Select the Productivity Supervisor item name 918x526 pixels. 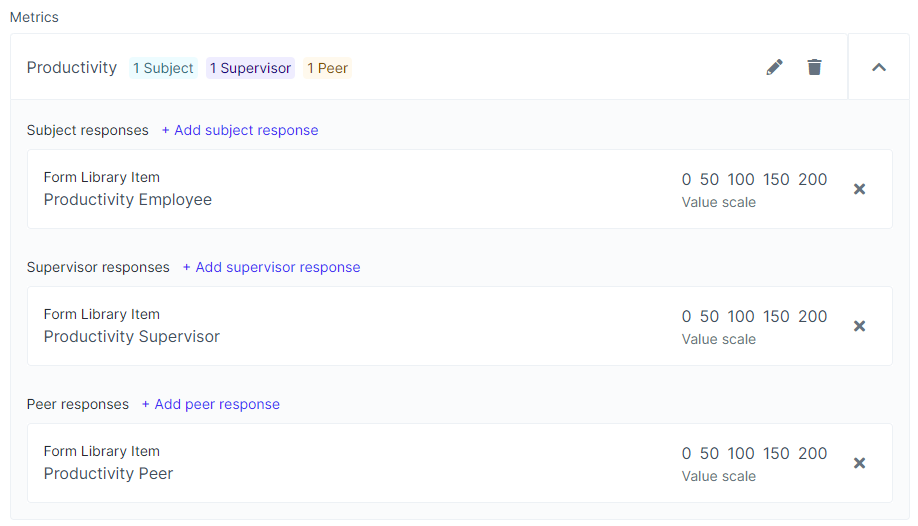(132, 336)
